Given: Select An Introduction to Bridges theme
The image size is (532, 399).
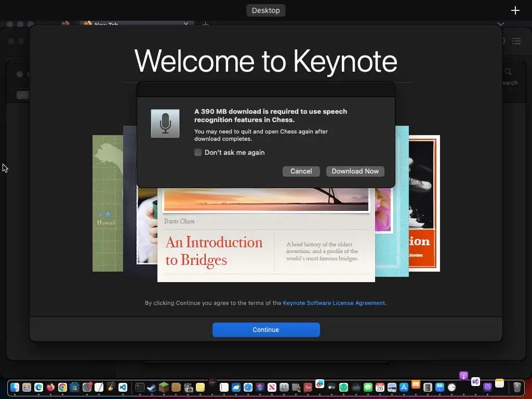Looking at the screenshot, I should point(266,235).
